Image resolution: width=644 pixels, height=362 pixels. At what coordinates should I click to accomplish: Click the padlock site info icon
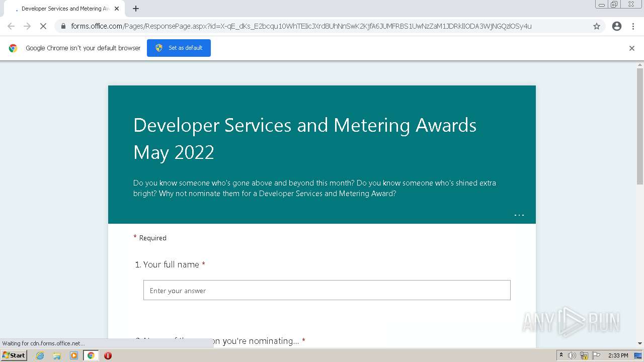(x=63, y=26)
